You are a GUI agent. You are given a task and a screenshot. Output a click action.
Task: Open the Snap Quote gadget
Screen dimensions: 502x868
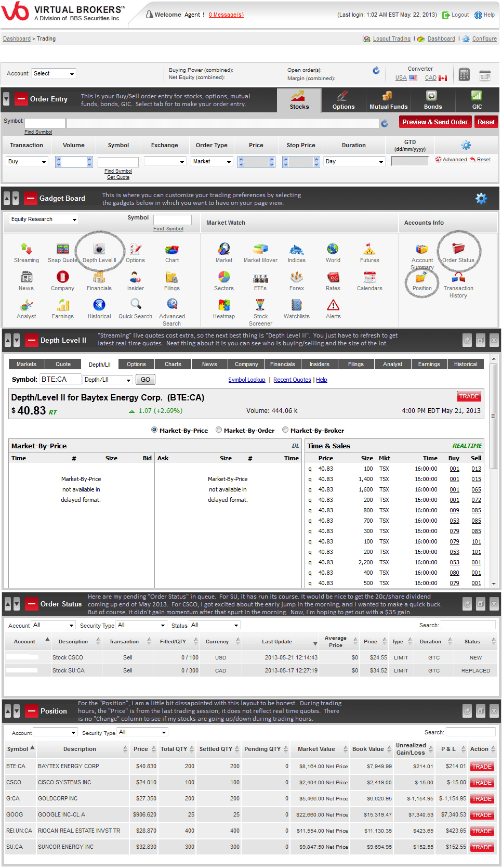point(63,249)
